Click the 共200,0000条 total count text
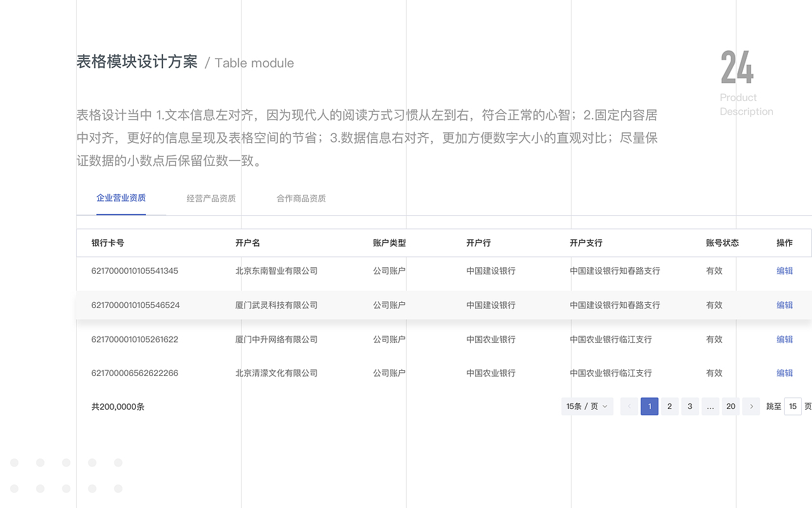Viewport: 812px width, 508px height. click(118, 406)
